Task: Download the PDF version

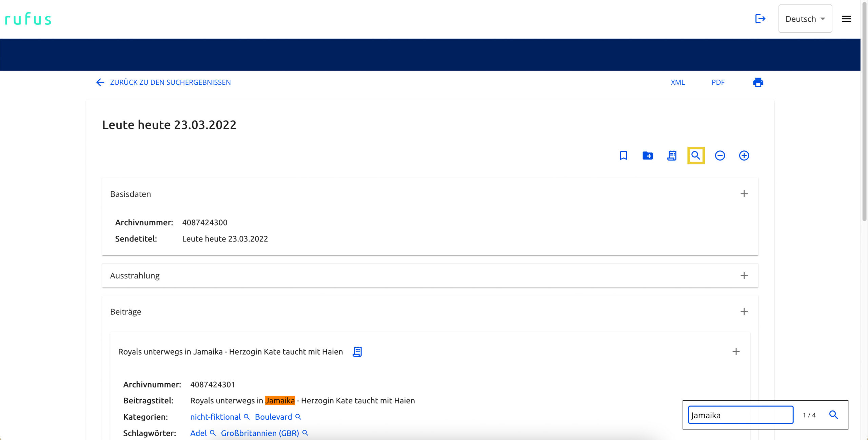Action: [718, 82]
